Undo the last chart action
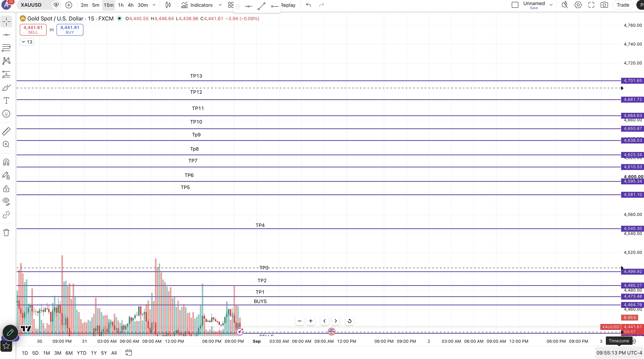The image size is (644, 359). point(308,5)
